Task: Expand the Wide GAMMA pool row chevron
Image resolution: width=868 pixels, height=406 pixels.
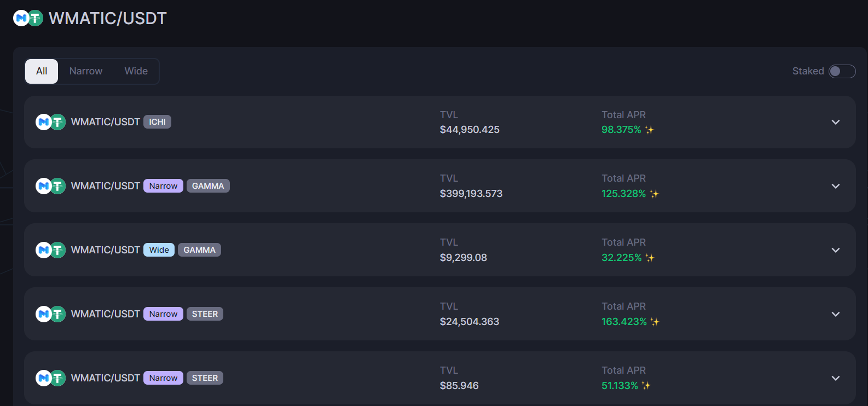Action: (836, 250)
